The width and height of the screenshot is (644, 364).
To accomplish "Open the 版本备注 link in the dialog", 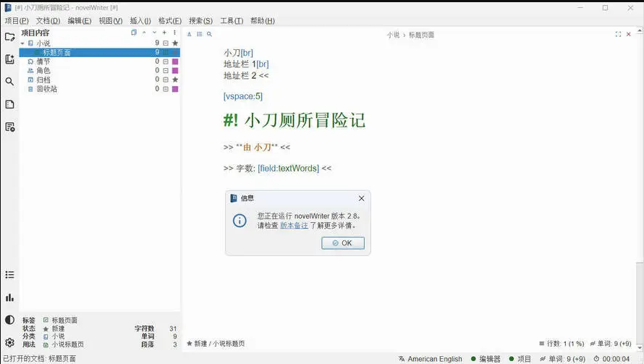I will (x=294, y=226).
